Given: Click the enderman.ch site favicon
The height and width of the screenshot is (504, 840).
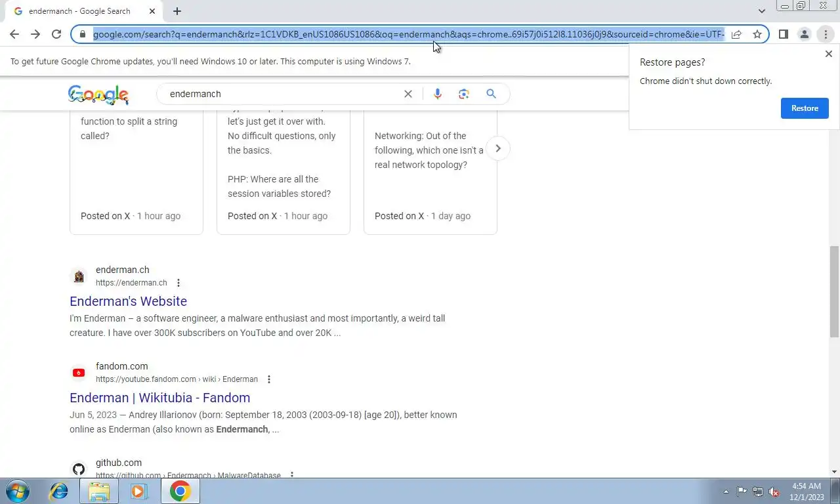Looking at the screenshot, I should (x=79, y=276).
